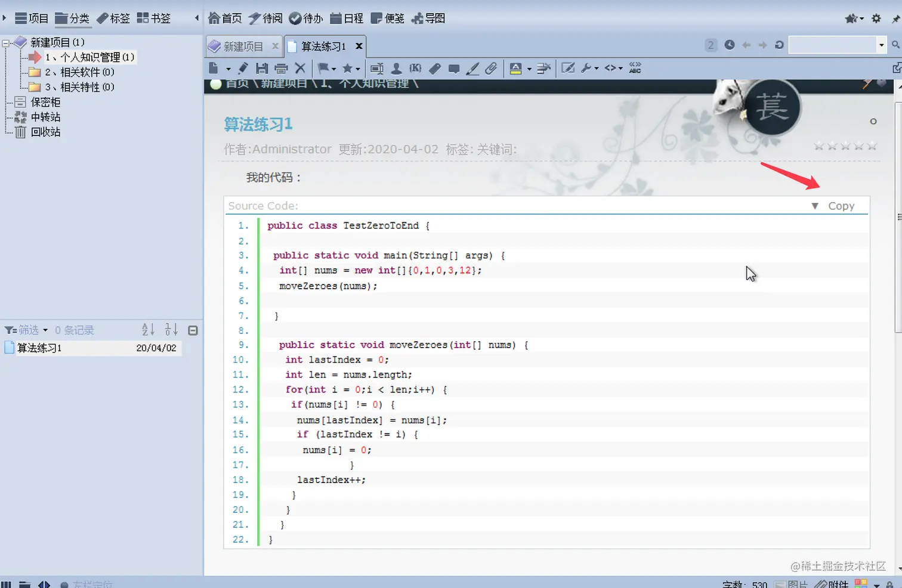Open the 书签 panel tab

153,18
